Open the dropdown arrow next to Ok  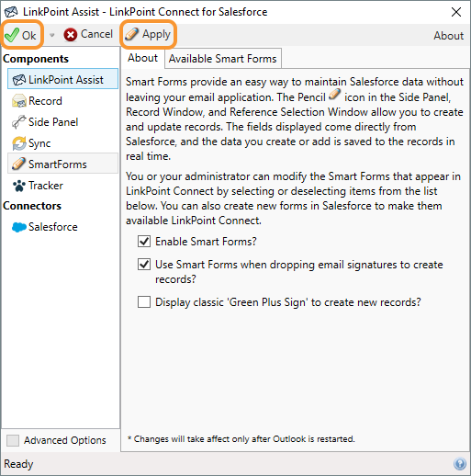click(x=52, y=35)
